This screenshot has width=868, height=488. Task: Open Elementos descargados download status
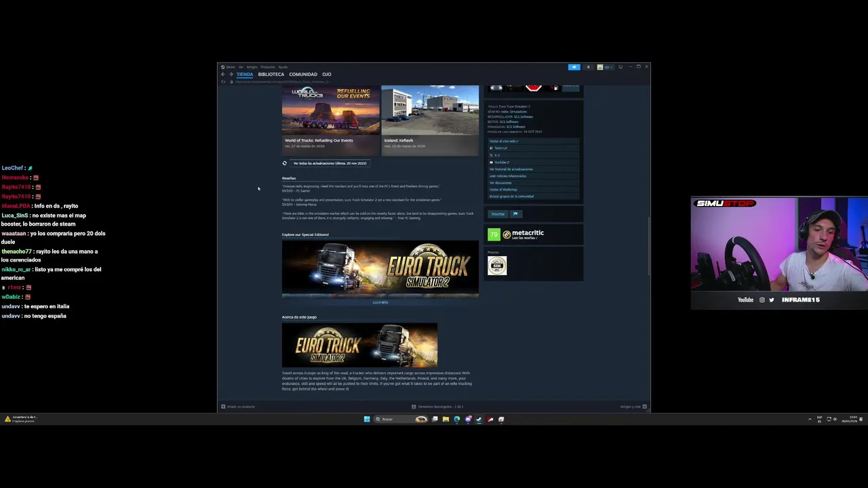(x=437, y=407)
